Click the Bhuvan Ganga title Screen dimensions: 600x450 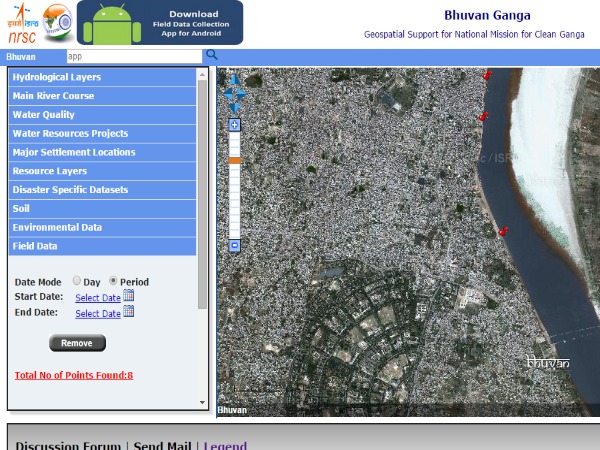point(487,15)
